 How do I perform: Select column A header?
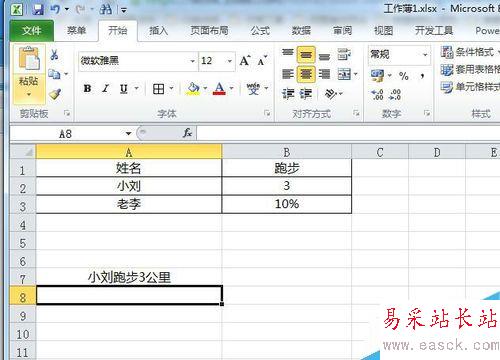tap(129, 152)
